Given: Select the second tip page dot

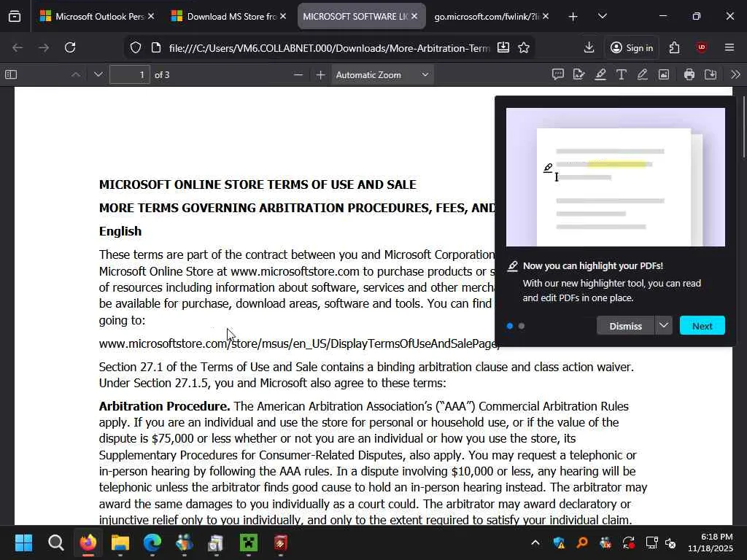Looking at the screenshot, I should click(x=522, y=326).
